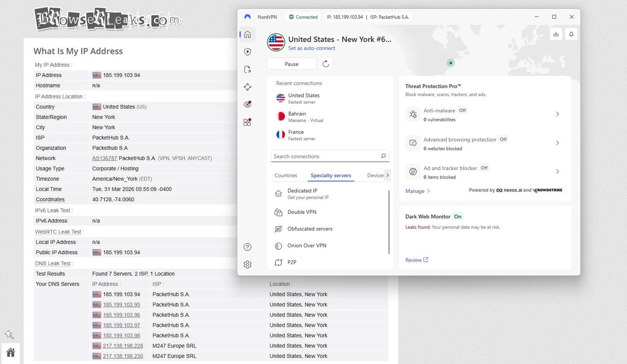The image size is (627, 364).
Task: Open NordVPN help
Action: [x=247, y=247]
